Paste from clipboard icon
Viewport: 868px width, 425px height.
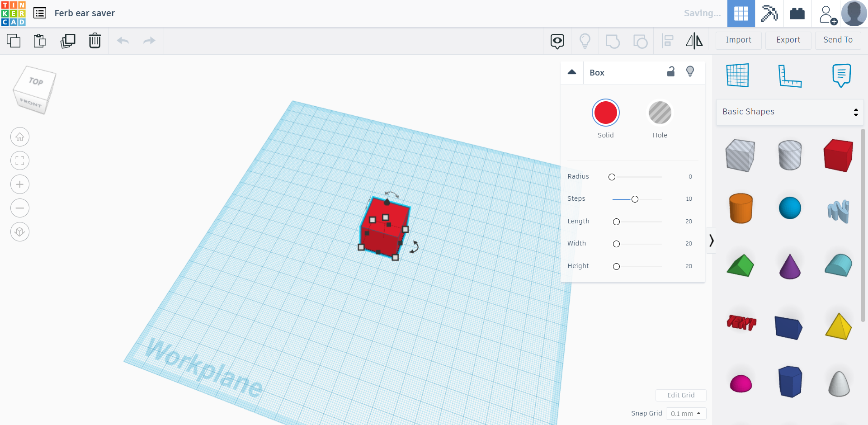pos(40,41)
